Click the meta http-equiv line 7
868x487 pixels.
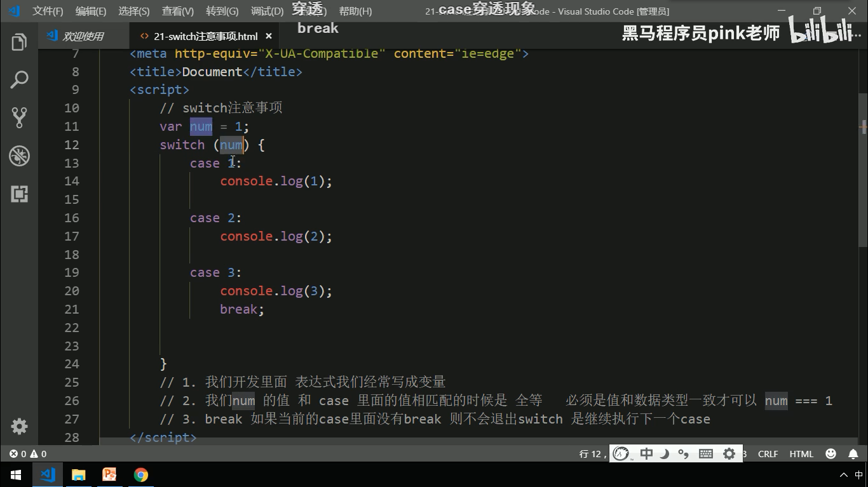click(x=329, y=54)
